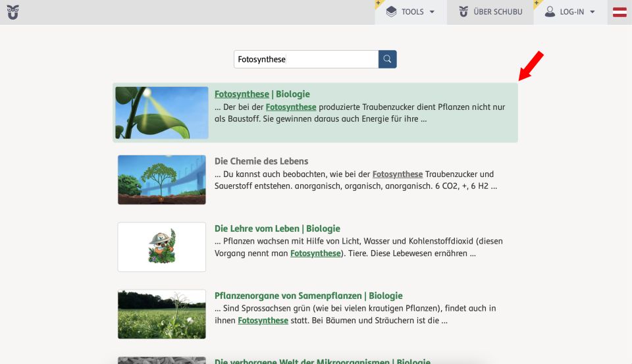Open Die Lehre vom Leben | Biologie
The image size is (632, 364).
277,228
